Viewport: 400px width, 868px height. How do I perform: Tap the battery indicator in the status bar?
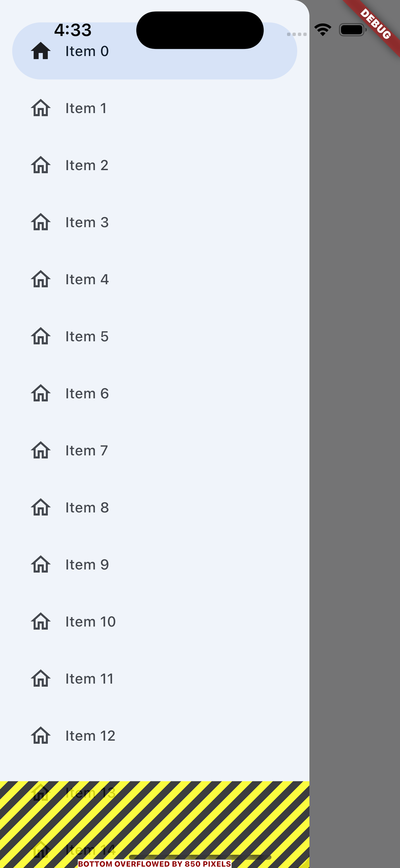coord(352,30)
